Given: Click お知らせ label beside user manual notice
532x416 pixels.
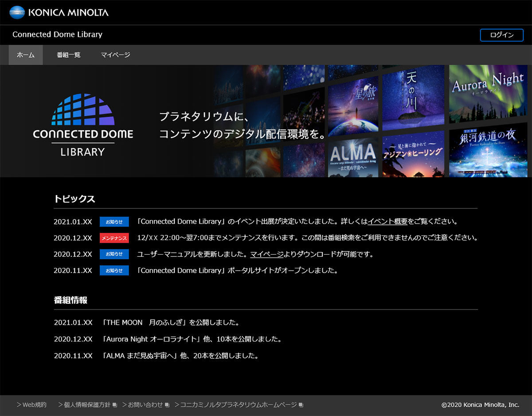Looking at the screenshot, I should click(114, 254).
